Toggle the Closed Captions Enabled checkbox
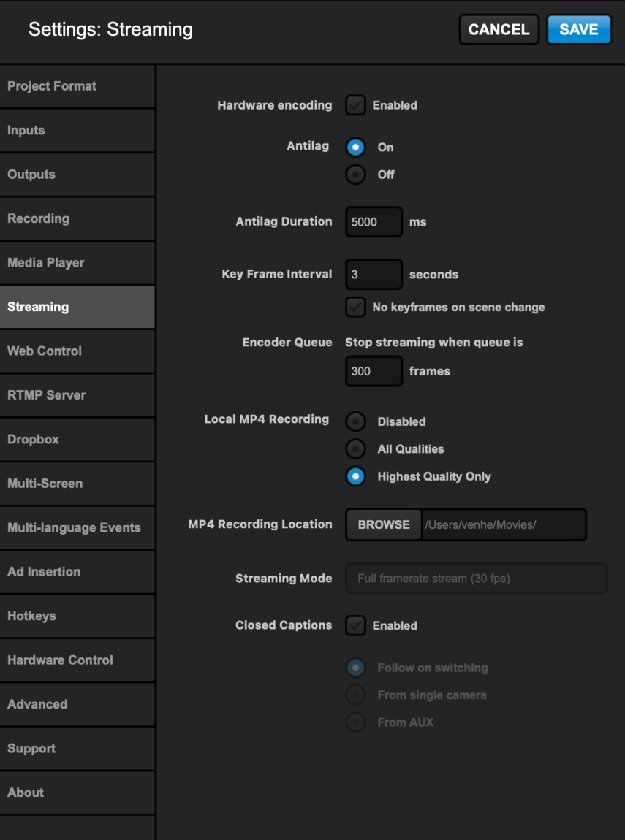Screen dimensions: 625x840 (x=355, y=625)
